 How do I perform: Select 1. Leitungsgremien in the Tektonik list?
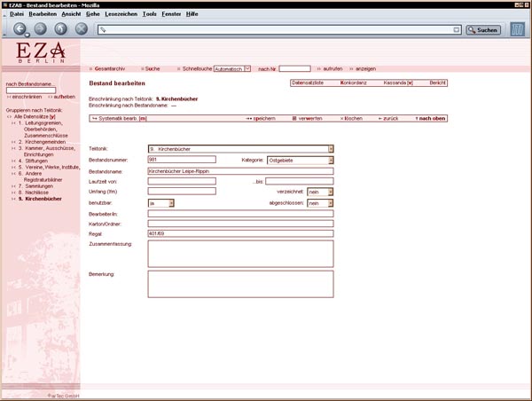click(43, 129)
